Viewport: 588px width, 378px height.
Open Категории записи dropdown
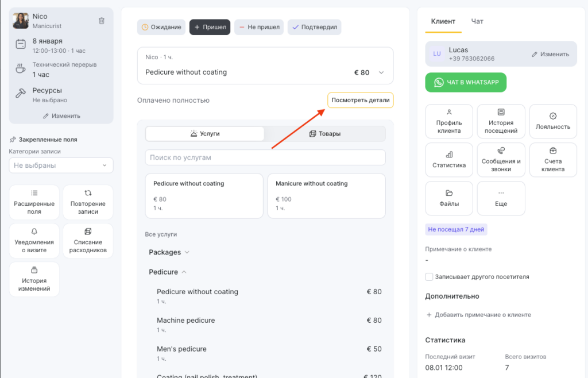click(x=61, y=165)
